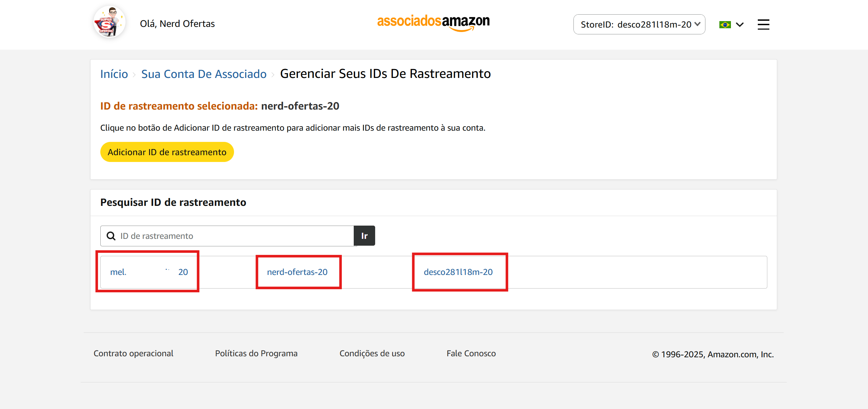Open the hamburger menu

[x=763, y=24]
